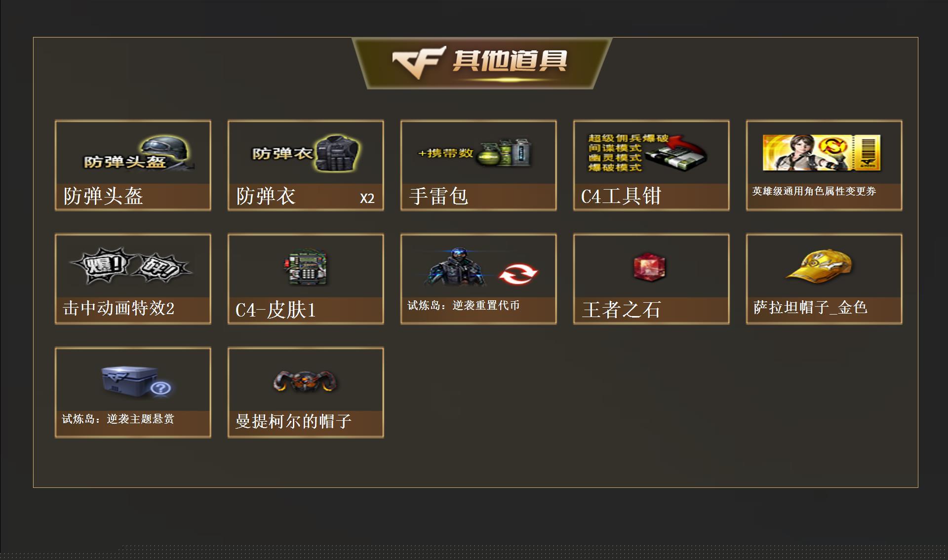
Task: Click the 曼提柯尔的帽子 name label
Action: point(293,421)
